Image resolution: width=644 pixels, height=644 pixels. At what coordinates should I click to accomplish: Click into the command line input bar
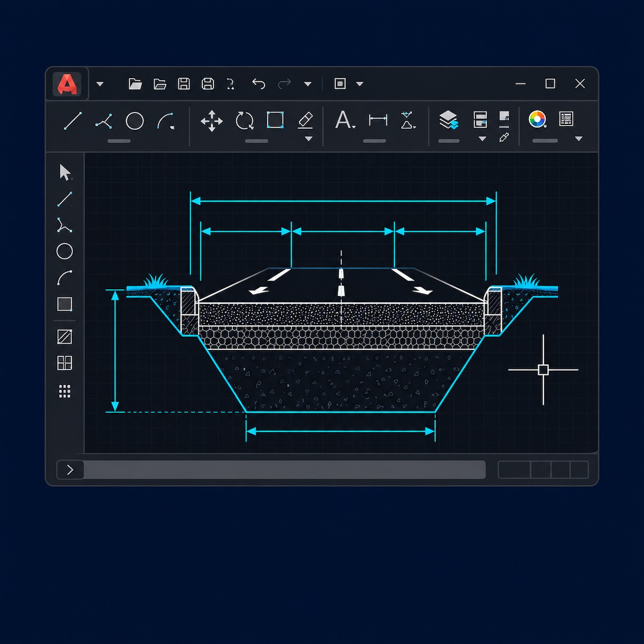coord(285,470)
